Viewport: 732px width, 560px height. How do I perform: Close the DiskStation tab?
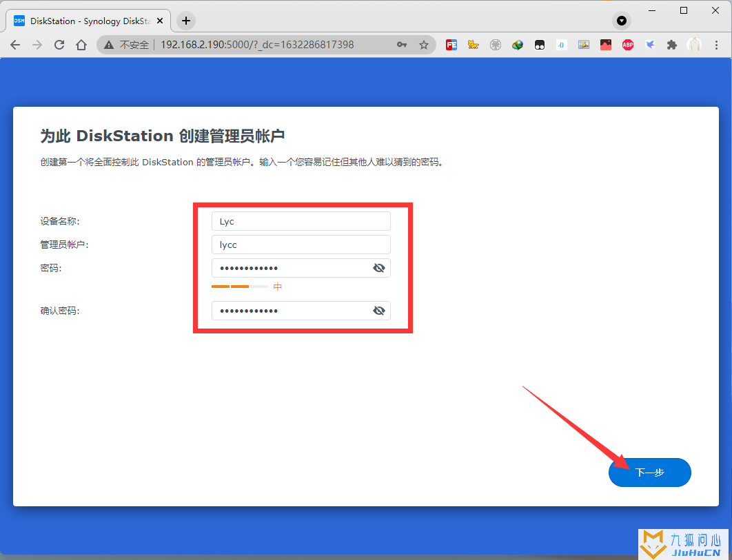160,21
